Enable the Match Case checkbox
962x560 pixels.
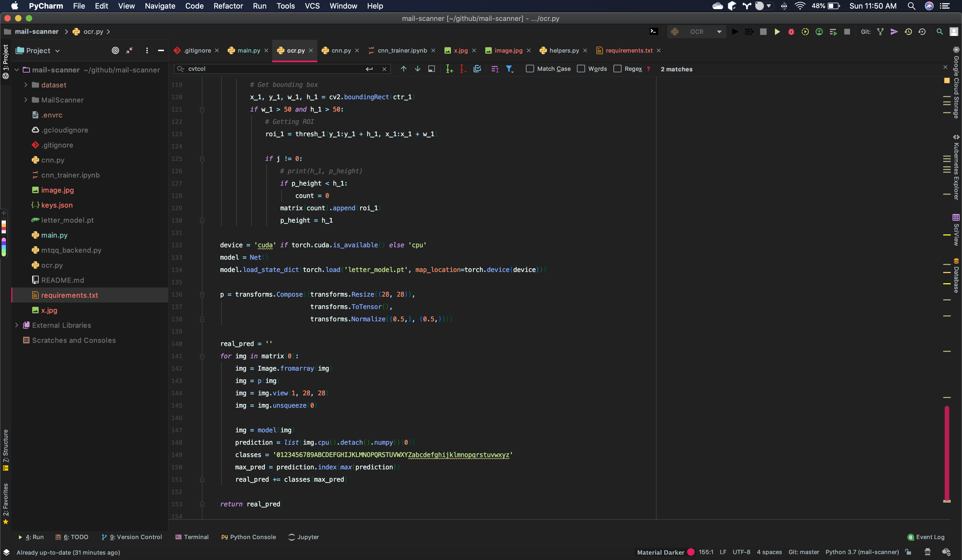530,69
